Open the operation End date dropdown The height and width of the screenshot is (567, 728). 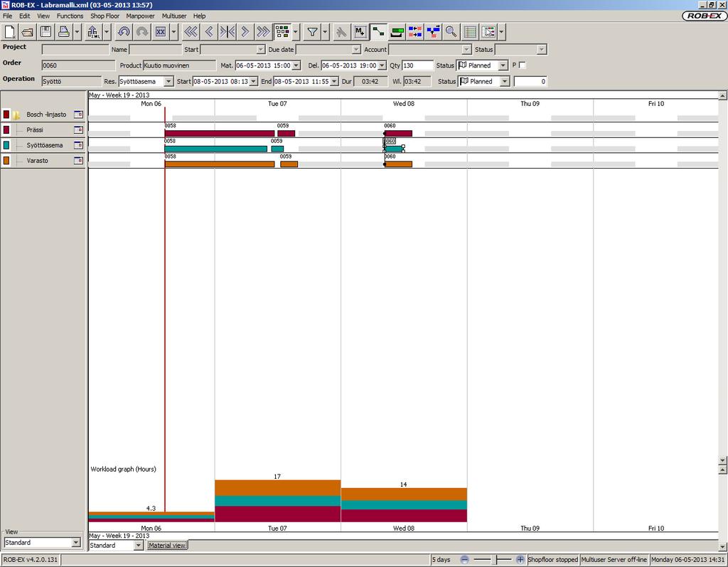tap(334, 81)
